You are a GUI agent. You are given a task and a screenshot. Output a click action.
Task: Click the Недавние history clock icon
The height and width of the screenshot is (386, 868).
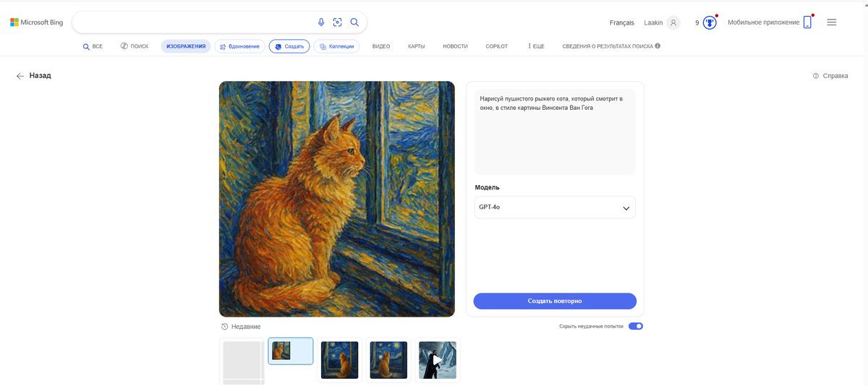tap(225, 327)
